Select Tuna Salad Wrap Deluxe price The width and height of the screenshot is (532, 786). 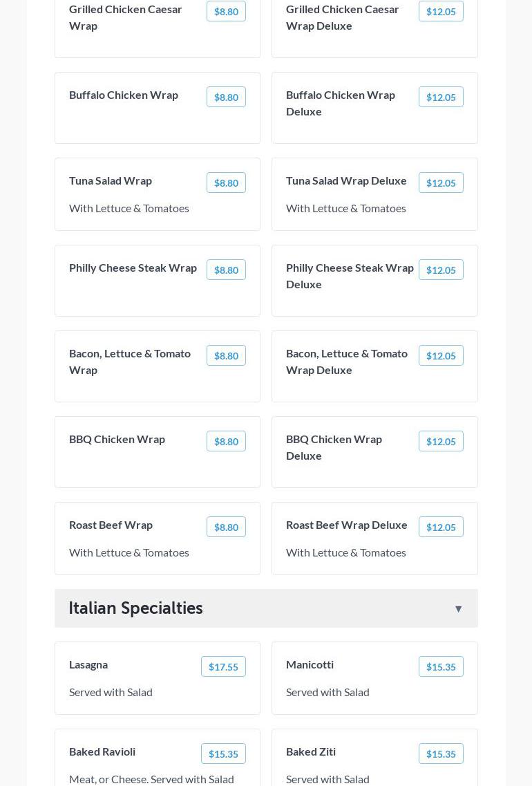point(441,183)
